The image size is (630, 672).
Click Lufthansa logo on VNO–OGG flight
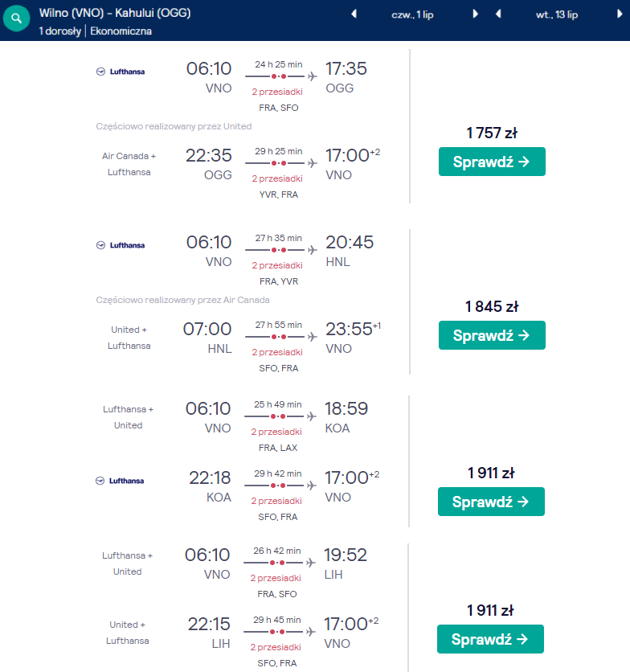(x=121, y=72)
